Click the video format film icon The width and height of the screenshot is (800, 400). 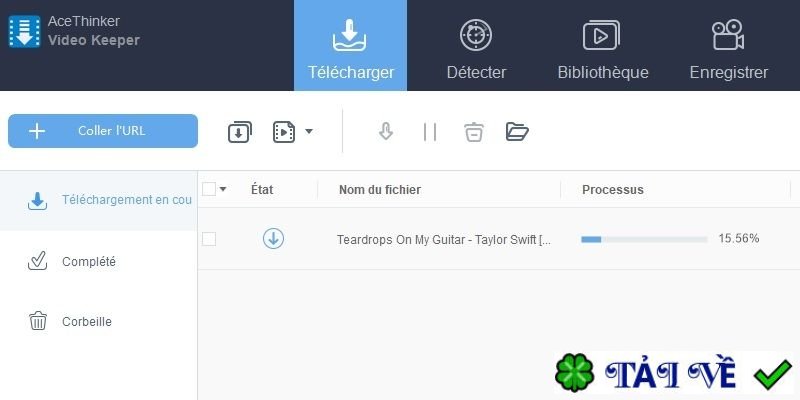284,132
